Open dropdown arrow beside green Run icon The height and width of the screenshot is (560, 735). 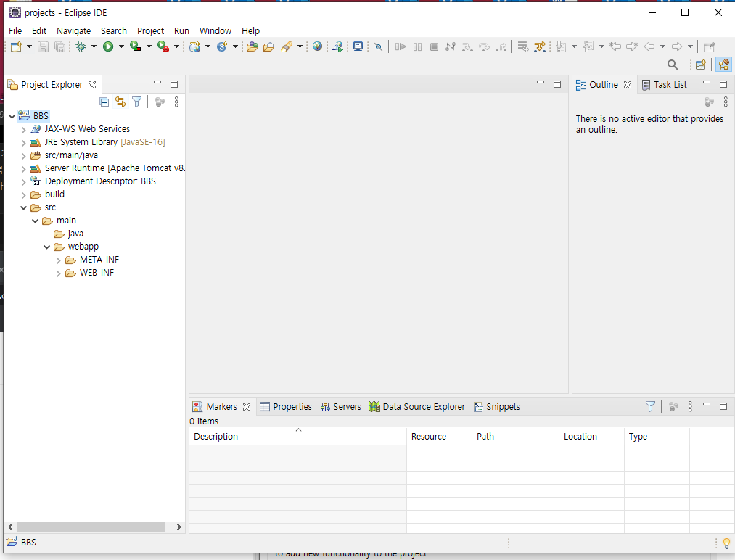(121, 46)
